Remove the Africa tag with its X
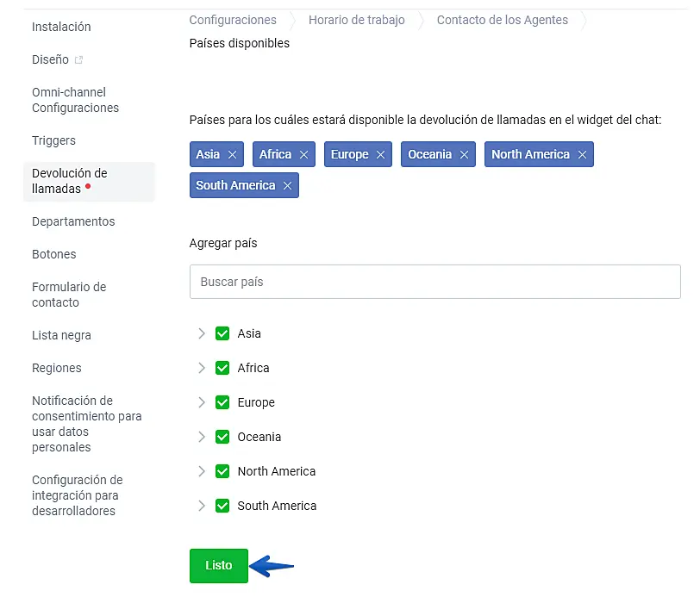 [x=303, y=155]
